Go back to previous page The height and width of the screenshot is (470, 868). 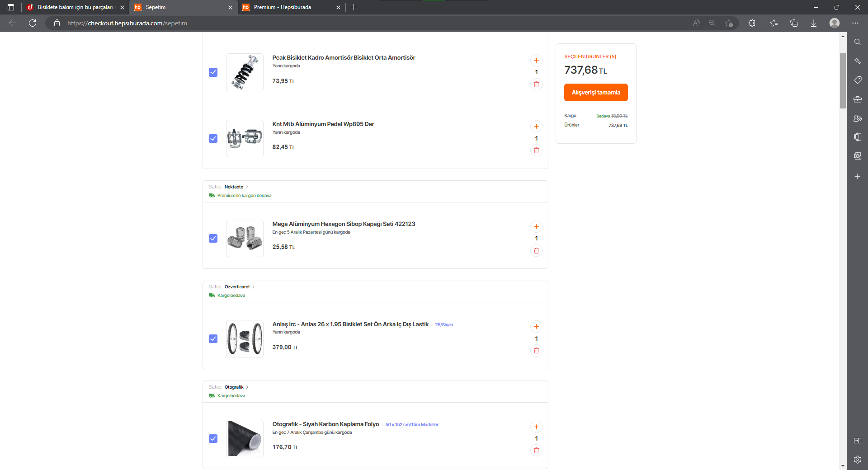[x=13, y=23]
